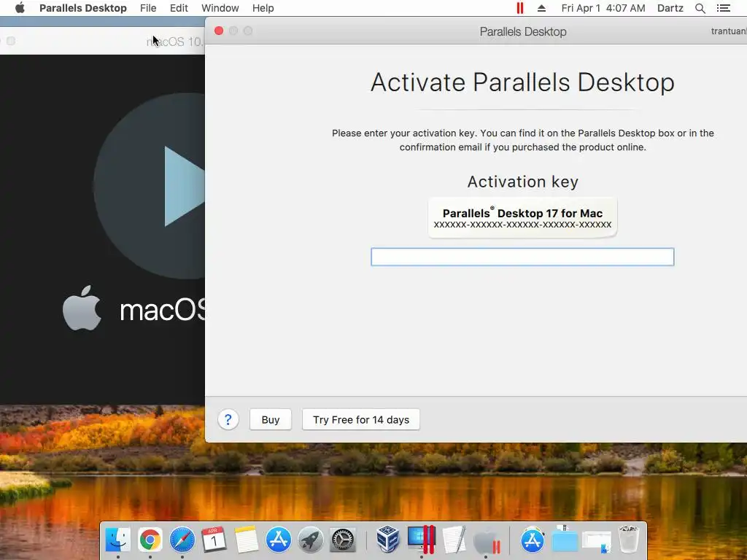This screenshot has height=560, width=747.
Task: Open Finder from the Dock
Action: click(117, 540)
